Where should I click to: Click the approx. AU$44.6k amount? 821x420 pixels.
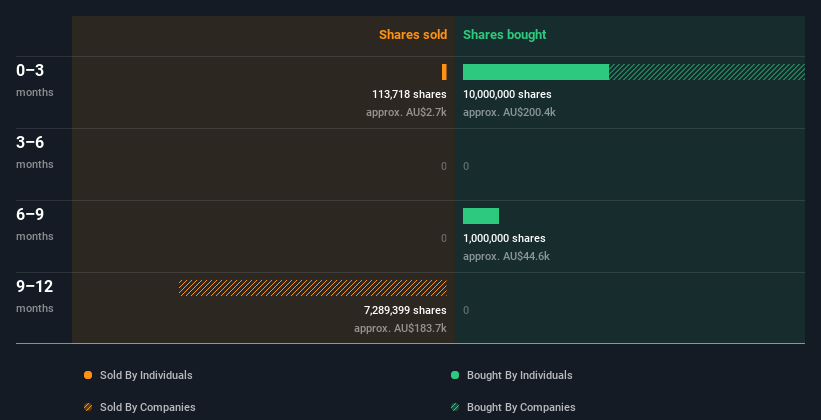(506, 257)
